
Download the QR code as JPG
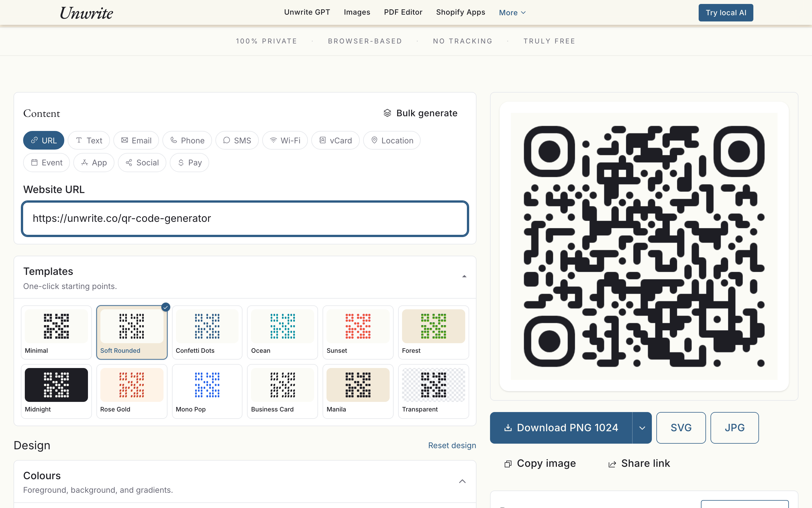[734, 428]
